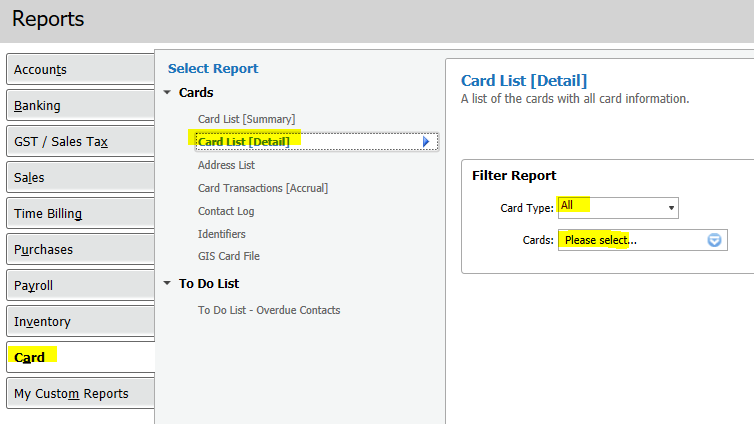Select the GIS Card File report
The height and width of the screenshot is (424, 754).
coord(229,256)
